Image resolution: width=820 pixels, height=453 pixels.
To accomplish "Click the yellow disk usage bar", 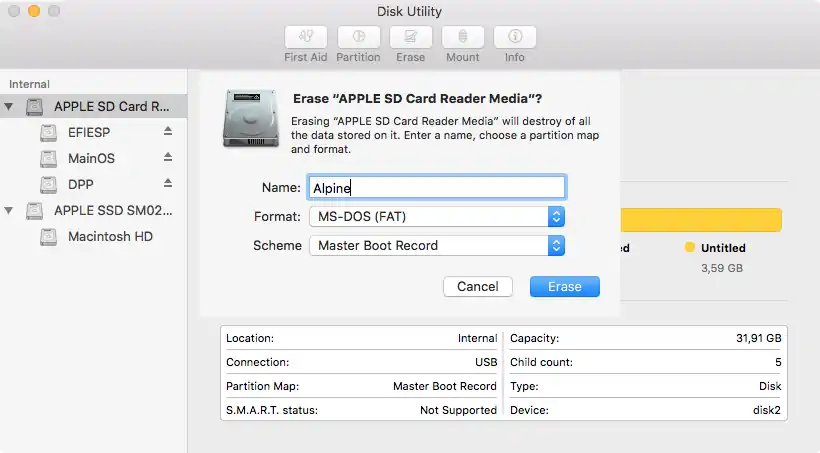I will click(700, 220).
